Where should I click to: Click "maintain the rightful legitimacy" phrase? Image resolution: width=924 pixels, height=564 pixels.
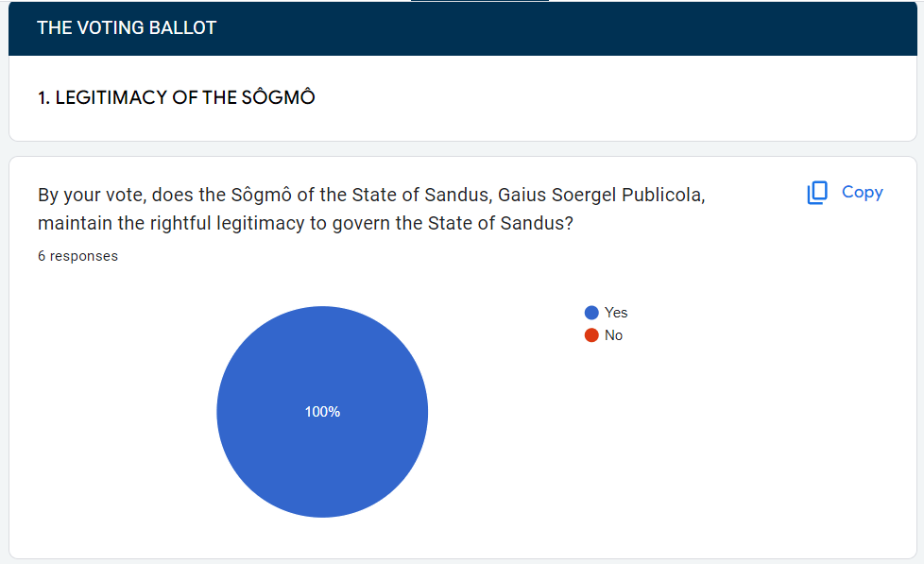tap(154, 224)
